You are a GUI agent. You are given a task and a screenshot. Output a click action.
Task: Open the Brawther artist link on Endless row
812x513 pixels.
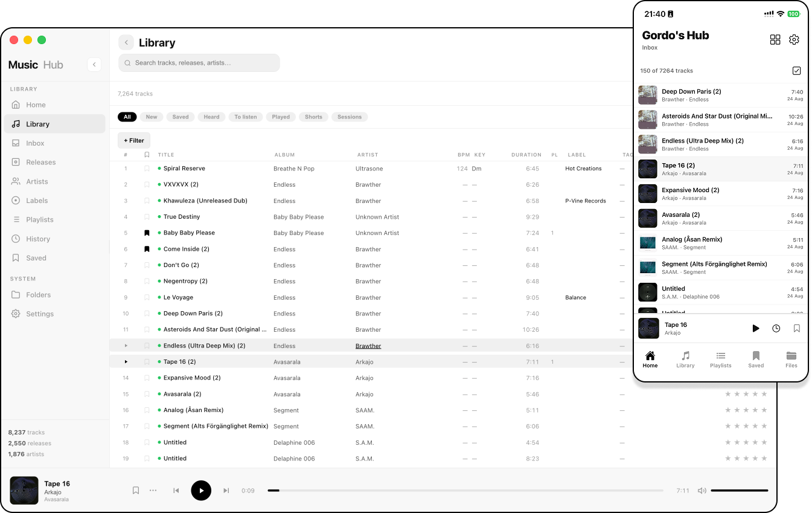pyautogui.click(x=368, y=346)
